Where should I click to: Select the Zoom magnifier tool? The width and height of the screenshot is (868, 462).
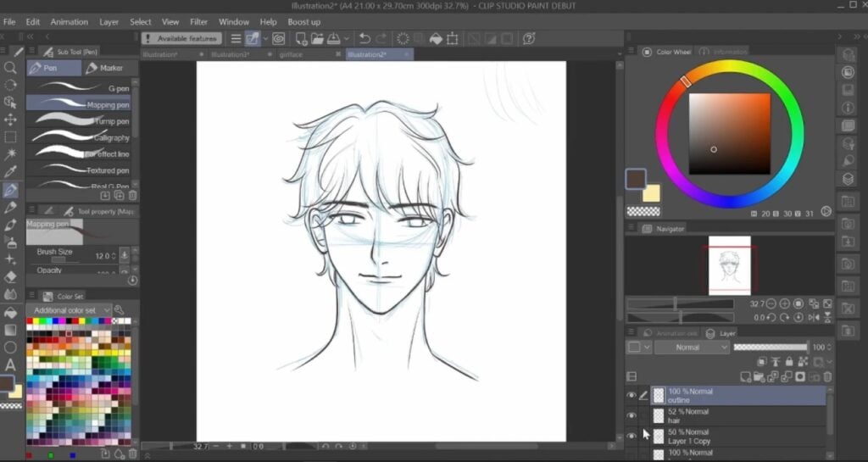point(10,68)
